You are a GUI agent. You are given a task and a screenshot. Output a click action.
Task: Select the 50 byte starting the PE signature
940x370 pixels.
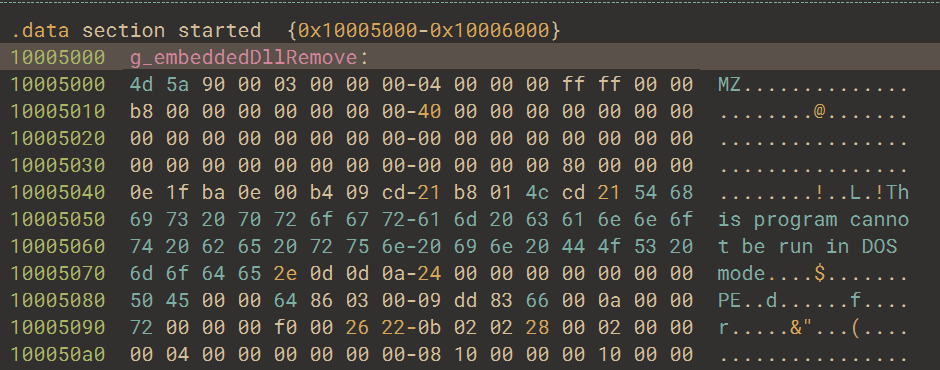point(141,300)
